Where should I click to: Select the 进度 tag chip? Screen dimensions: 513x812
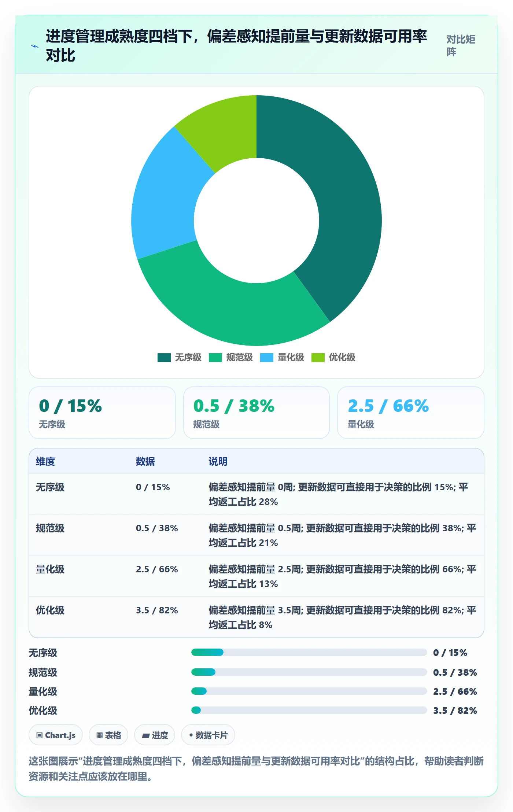pyautogui.click(x=155, y=735)
